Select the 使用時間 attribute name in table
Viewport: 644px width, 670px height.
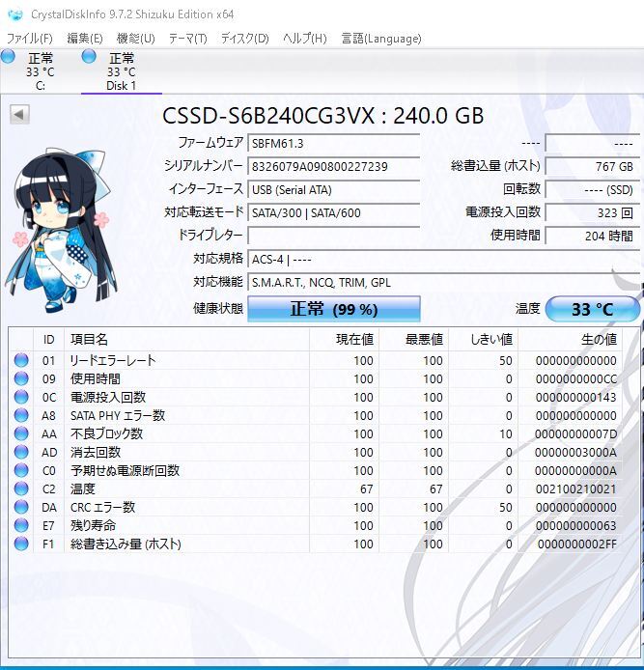(x=96, y=378)
